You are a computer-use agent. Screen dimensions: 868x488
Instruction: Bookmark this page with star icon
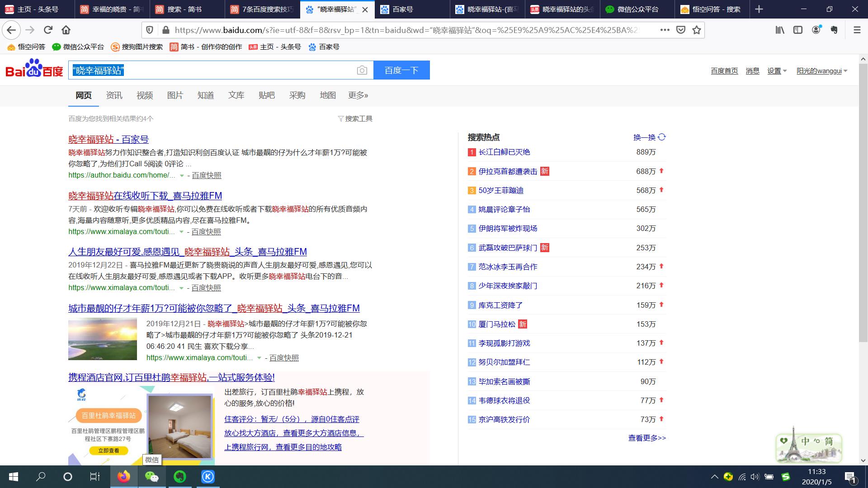coord(697,30)
